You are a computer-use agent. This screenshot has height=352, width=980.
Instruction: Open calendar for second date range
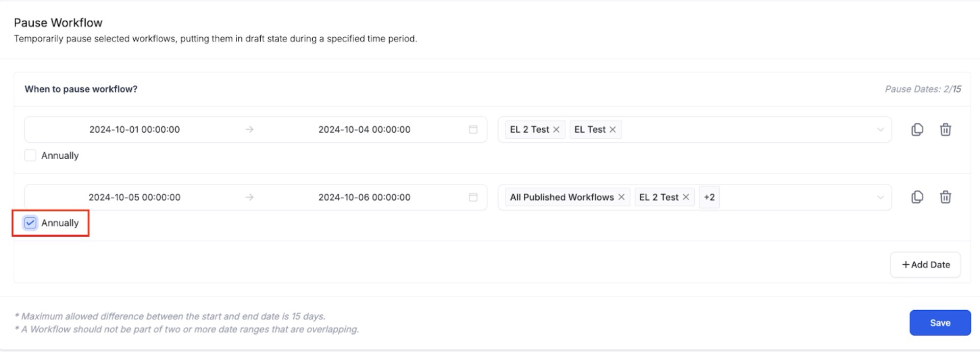pos(473,197)
